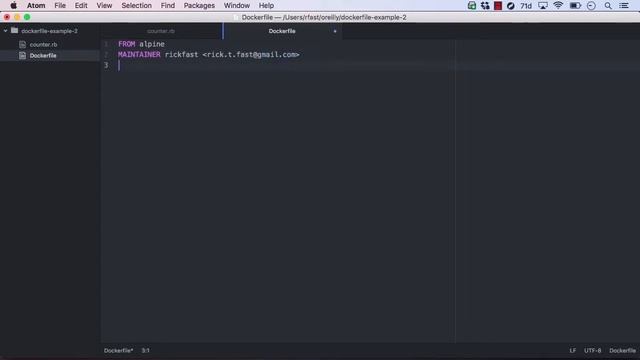Change line ending via LF selector
Screen dimensions: 640x360
point(573,350)
